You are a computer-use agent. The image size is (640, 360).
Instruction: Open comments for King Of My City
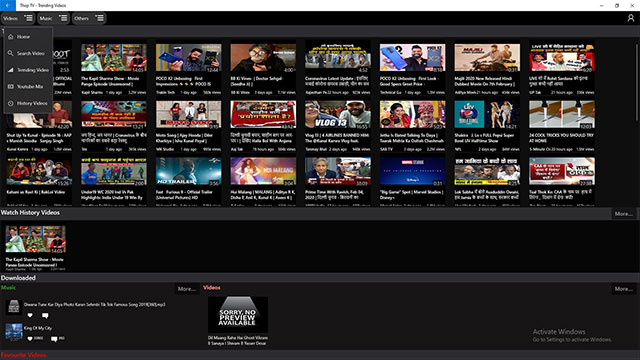click(54, 338)
